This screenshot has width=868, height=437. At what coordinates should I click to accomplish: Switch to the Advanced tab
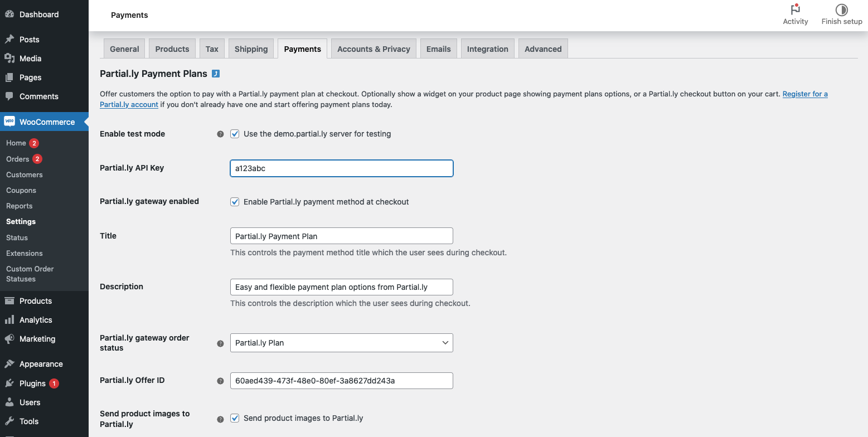(543, 48)
